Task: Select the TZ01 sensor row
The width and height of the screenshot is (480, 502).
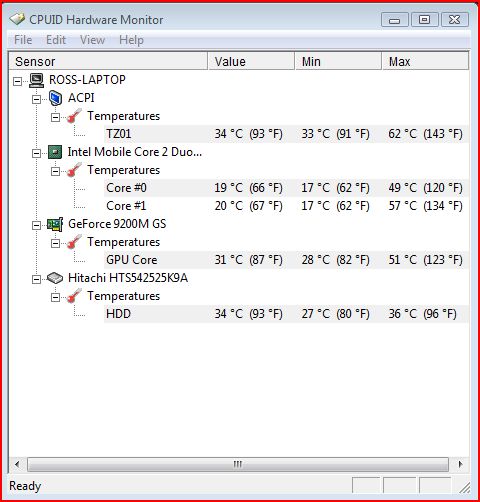Action: click(x=286, y=134)
